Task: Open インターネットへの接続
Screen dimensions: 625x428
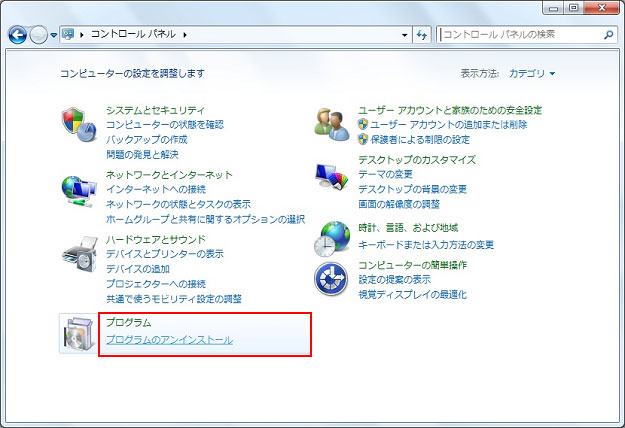Action: tap(156, 189)
